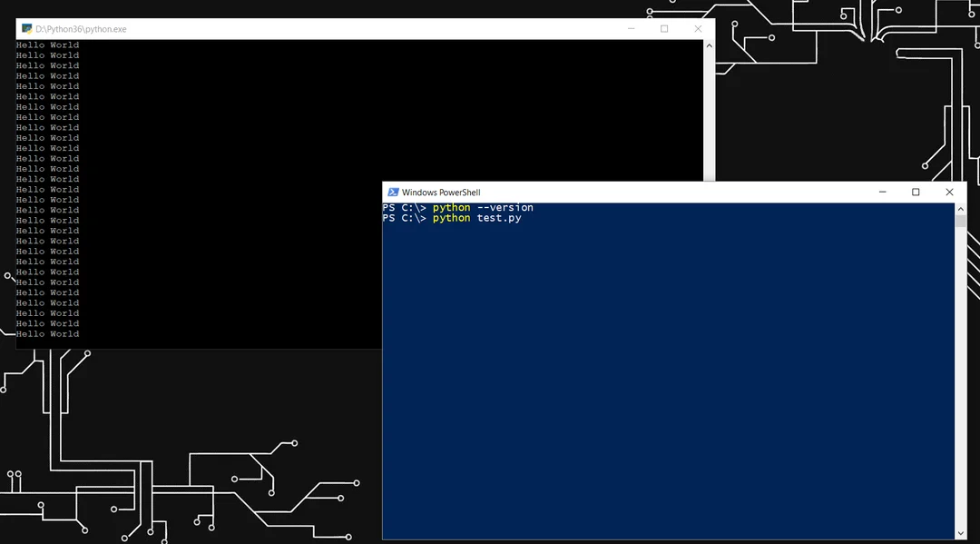980x544 pixels.
Task: Click the python.exe scrollbar up arrow
Action: tap(709, 45)
